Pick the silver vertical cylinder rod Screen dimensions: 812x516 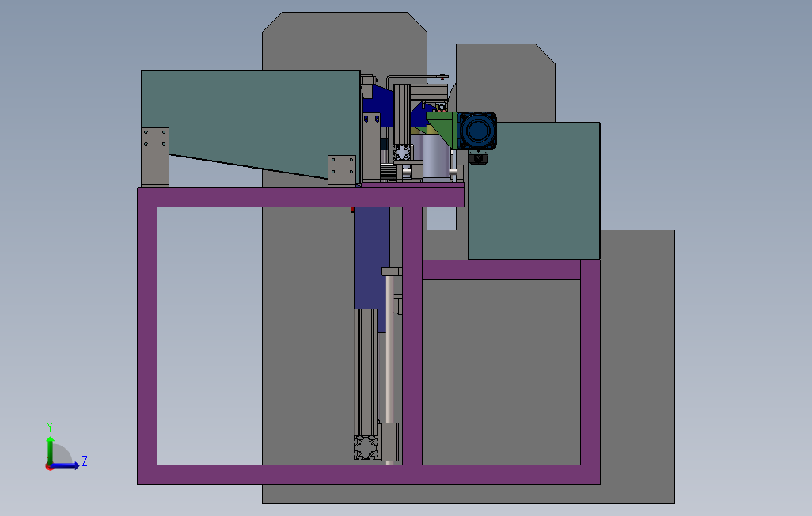coord(390,350)
